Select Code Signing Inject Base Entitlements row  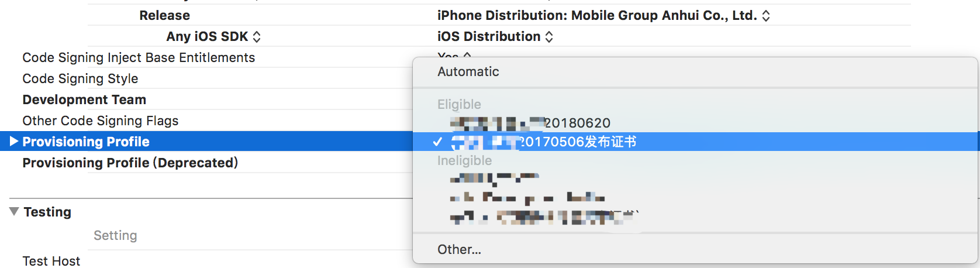(x=139, y=58)
